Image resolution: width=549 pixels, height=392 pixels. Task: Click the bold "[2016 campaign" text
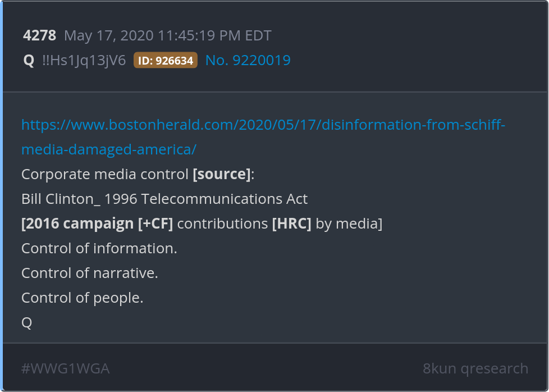(x=77, y=224)
